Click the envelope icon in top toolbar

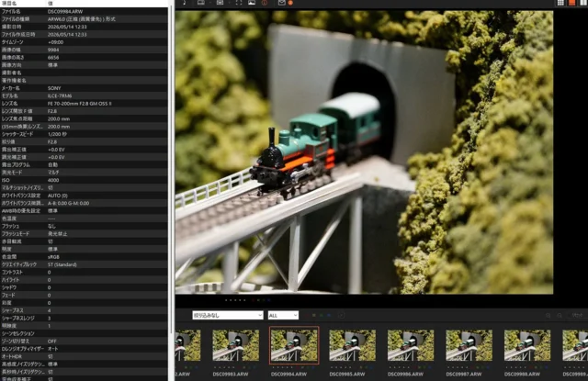click(282, 3)
